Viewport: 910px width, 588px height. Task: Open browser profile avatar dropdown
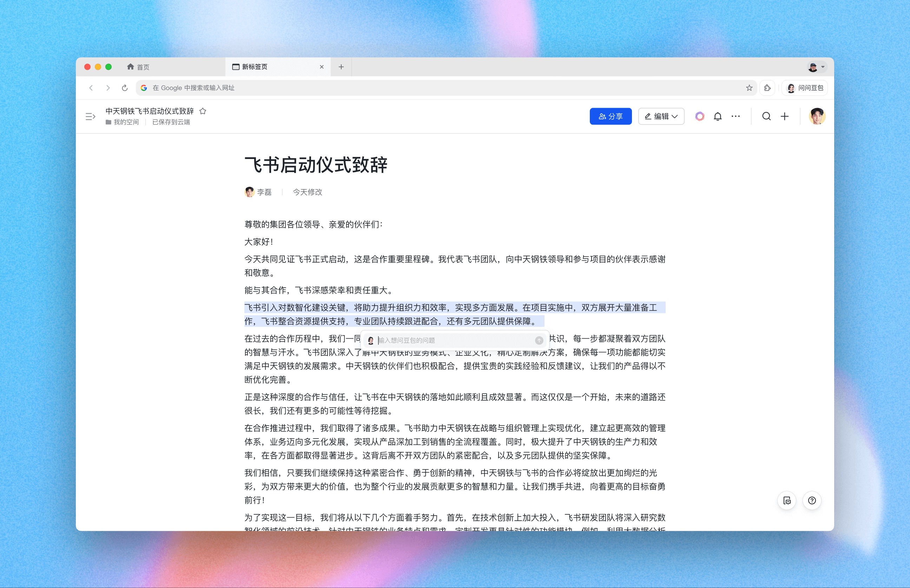coord(817,67)
